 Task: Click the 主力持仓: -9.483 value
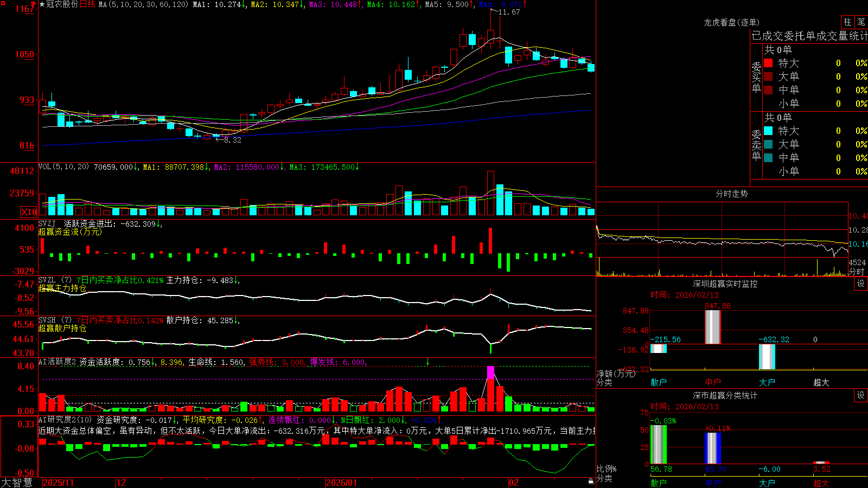(203, 280)
